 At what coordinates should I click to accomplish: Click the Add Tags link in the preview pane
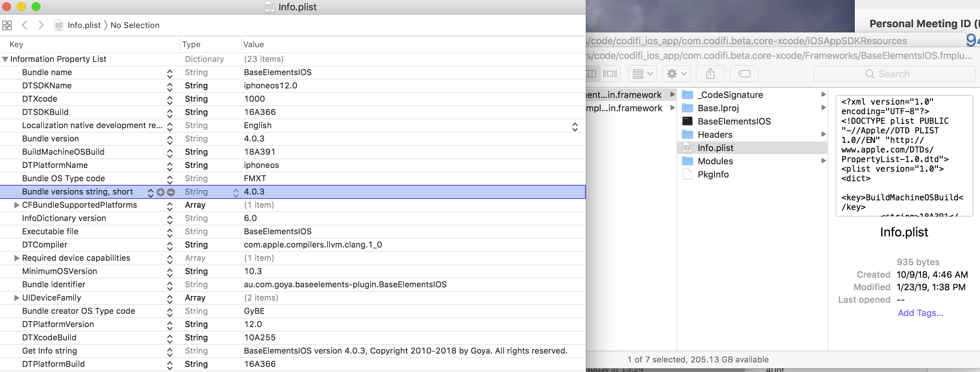click(x=920, y=313)
